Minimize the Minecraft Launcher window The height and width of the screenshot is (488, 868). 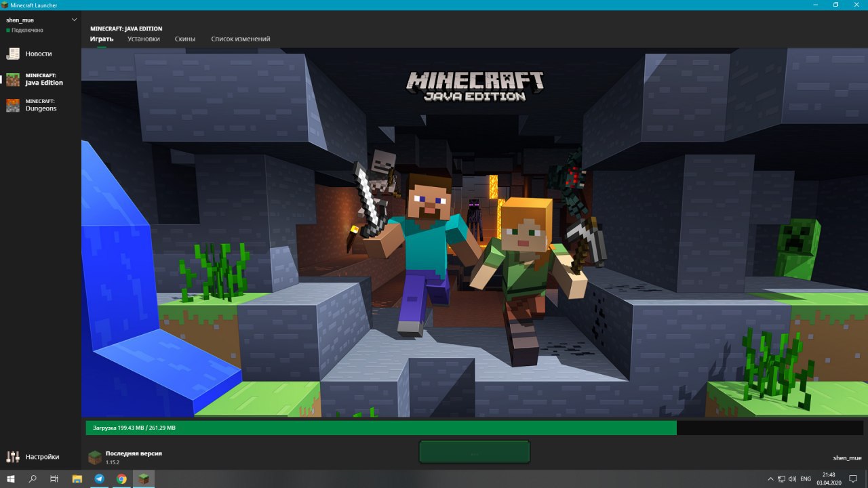click(x=814, y=5)
